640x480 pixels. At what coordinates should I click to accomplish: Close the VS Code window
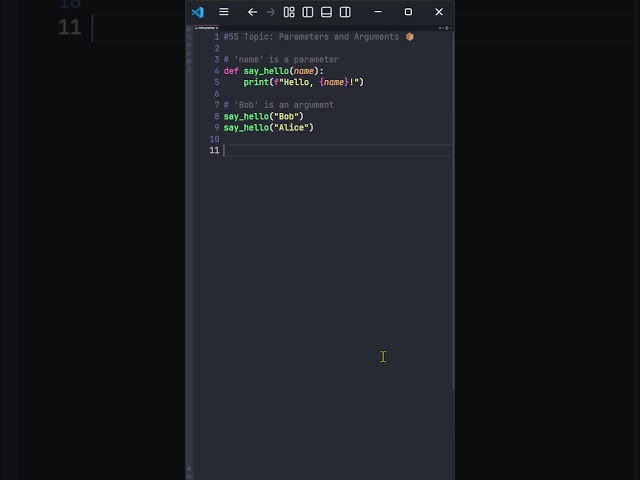[x=439, y=12]
